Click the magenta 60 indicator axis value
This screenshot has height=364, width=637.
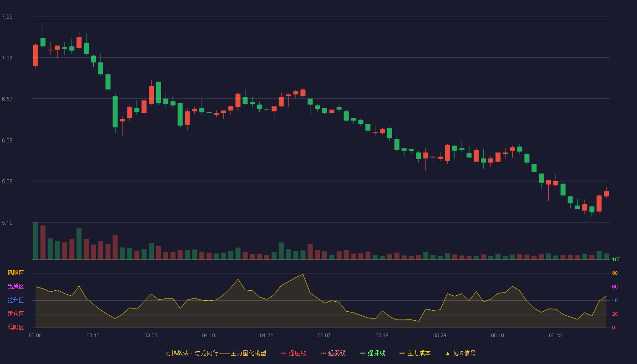pos(615,287)
